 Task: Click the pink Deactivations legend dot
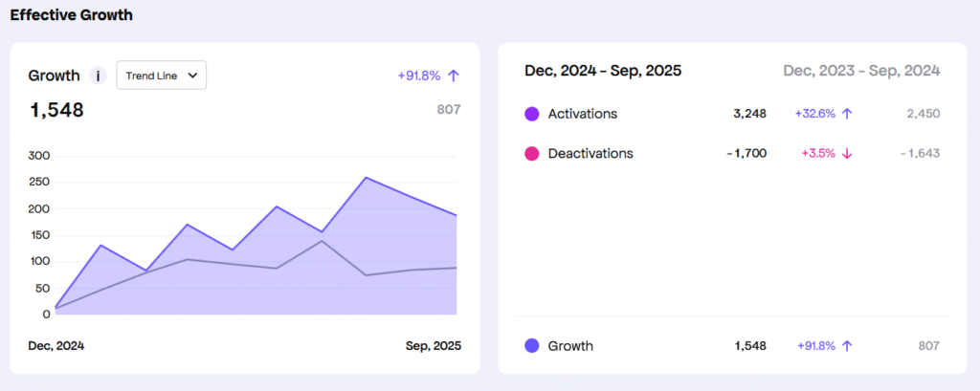(x=532, y=153)
